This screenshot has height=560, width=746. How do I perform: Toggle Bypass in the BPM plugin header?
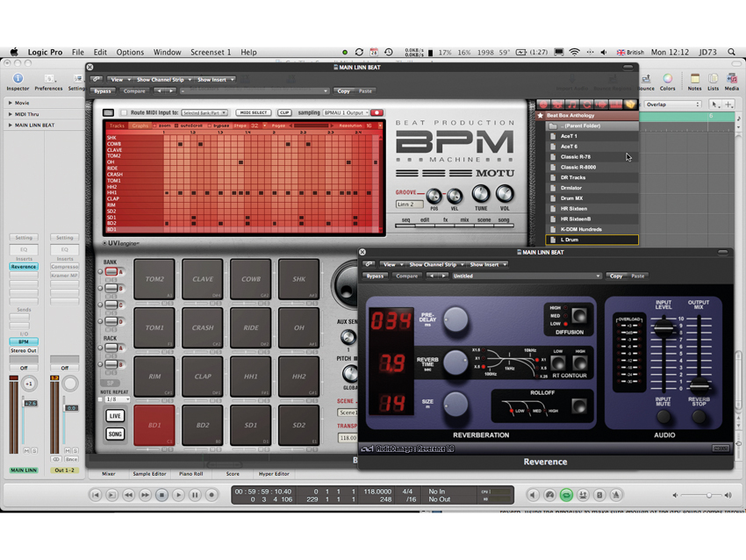103,91
